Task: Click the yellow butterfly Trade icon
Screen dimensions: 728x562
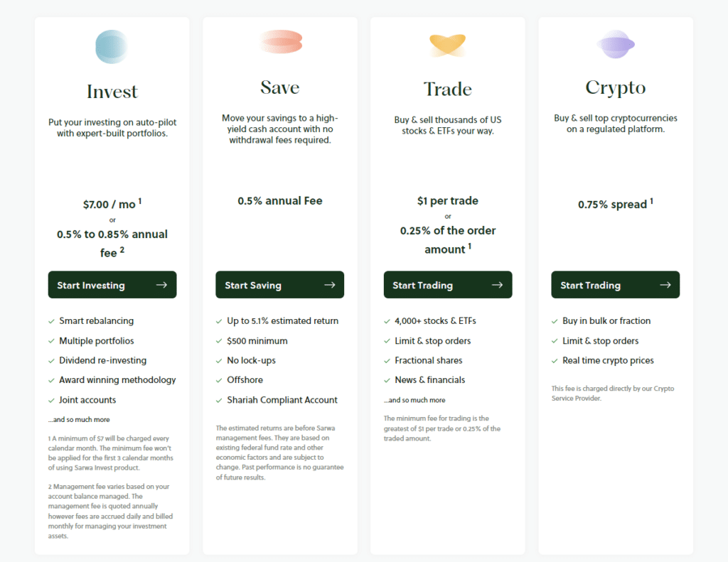Action: point(447,44)
